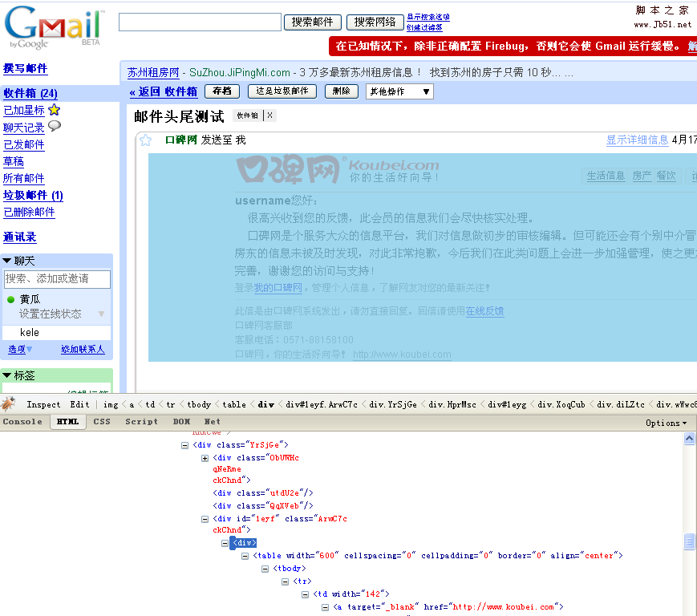Collapse the 聊天 chat panel
697x616 pixels.
[8, 261]
